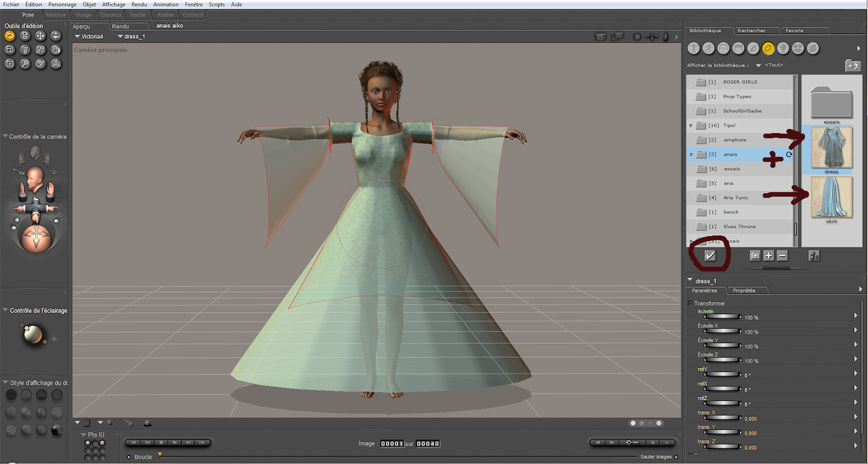
Task: Click the add keyframe plus button
Action: click(x=653, y=443)
